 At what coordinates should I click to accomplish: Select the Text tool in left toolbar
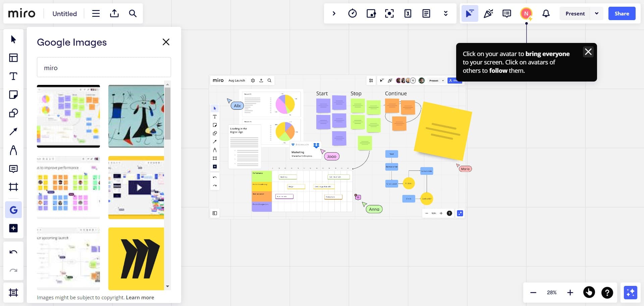coord(13,76)
